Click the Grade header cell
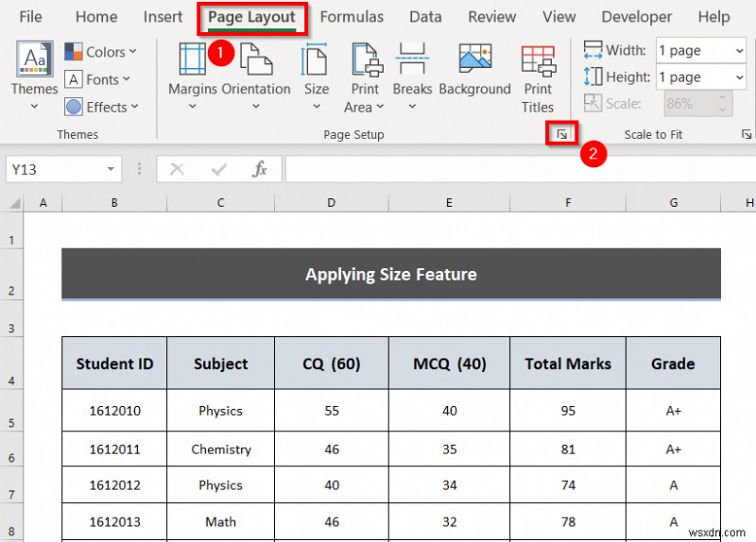Screen dimensions: 756x542 tap(673, 364)
